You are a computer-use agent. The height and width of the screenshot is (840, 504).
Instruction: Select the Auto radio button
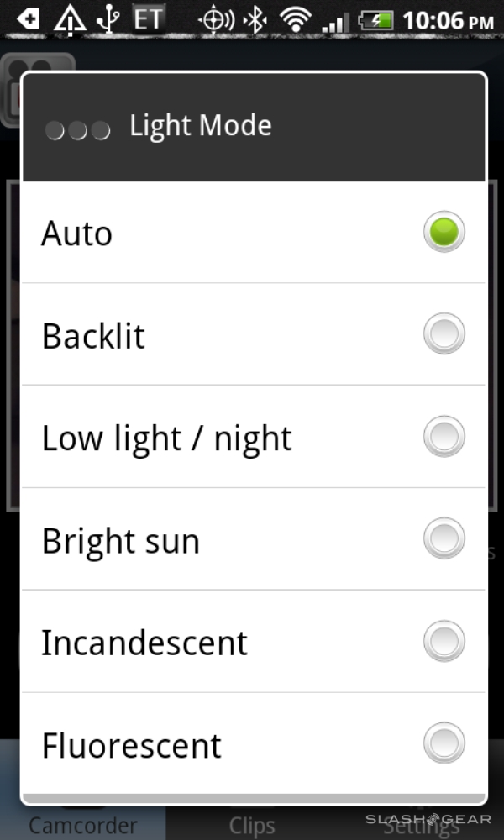[444, 232]
